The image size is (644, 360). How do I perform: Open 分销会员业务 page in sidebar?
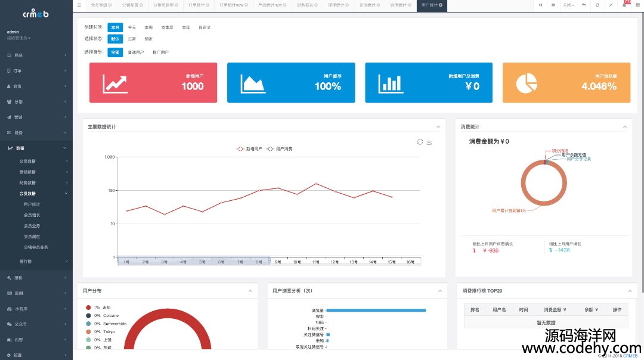click(x=36, y=247)
